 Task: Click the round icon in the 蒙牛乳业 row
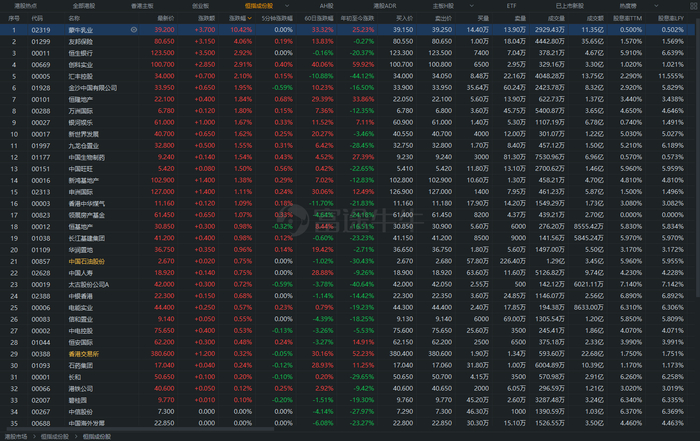pyautogui.click(x=133, y=29)
